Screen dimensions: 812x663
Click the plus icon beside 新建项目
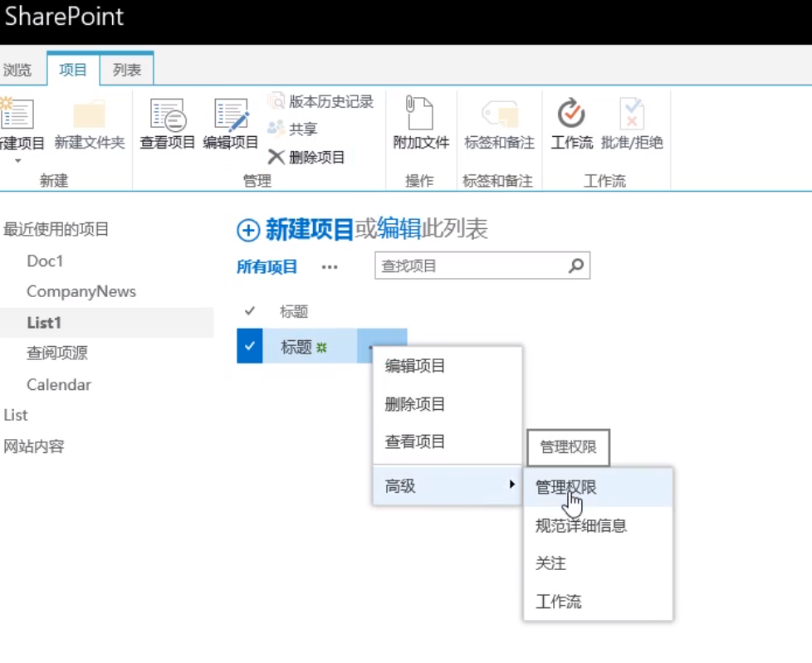tap(248, 231)
